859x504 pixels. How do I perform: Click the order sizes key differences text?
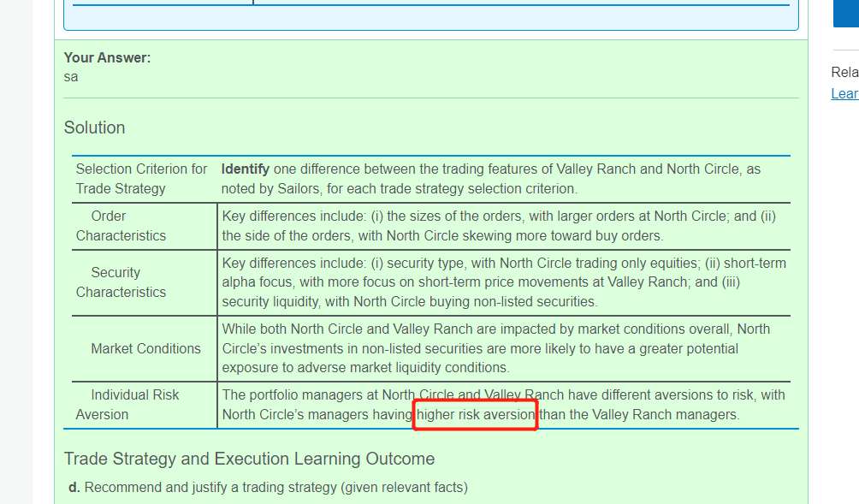499,226
